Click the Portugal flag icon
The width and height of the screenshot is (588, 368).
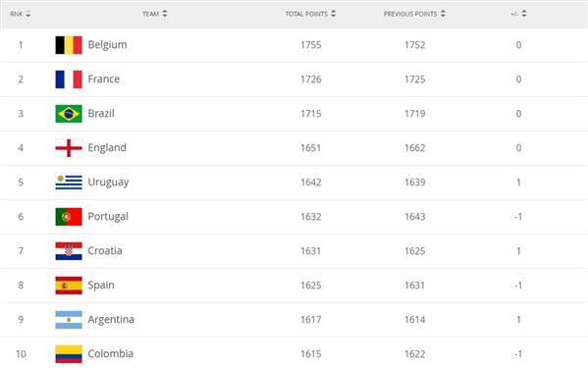(x=69, y=217)
